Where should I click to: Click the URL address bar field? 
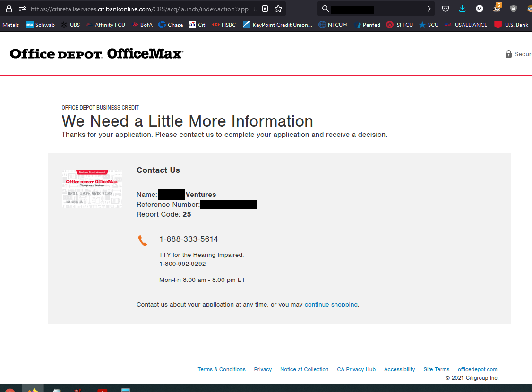point(142,9)
